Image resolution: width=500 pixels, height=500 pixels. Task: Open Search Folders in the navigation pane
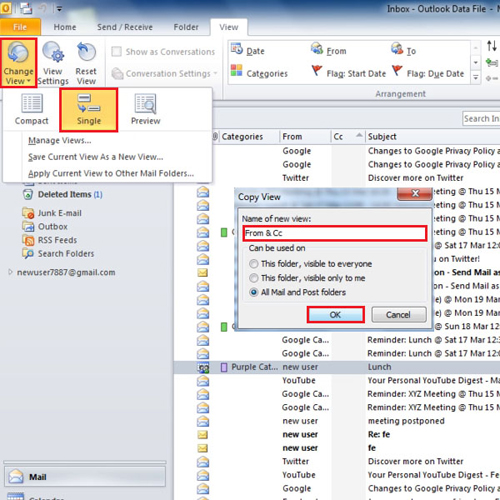click(x=58, y=254)
